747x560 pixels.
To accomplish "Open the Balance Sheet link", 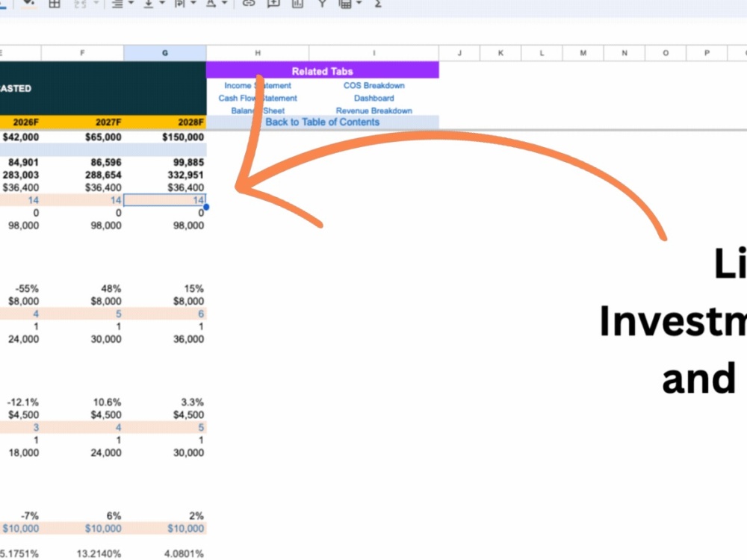I will pos(258,111).
